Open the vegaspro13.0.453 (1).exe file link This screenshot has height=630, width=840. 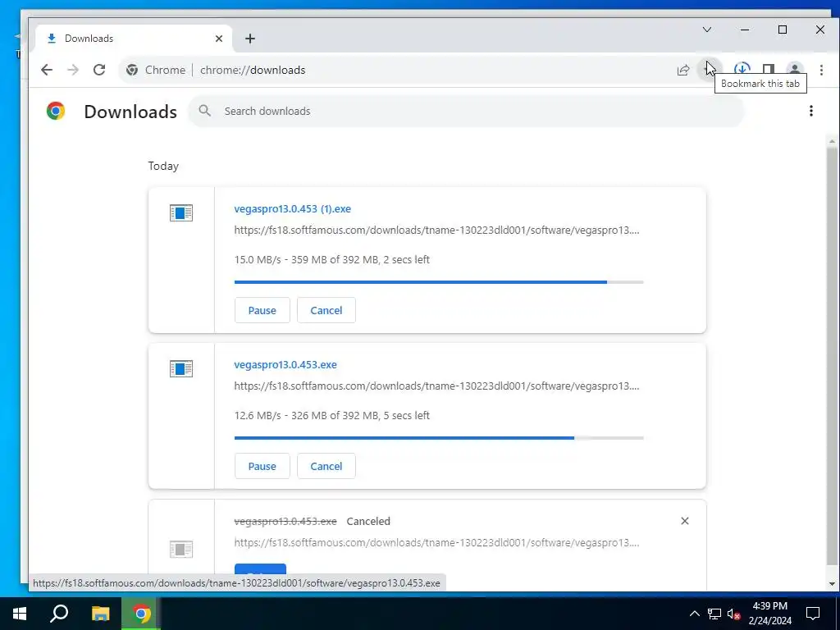point(293,209)
